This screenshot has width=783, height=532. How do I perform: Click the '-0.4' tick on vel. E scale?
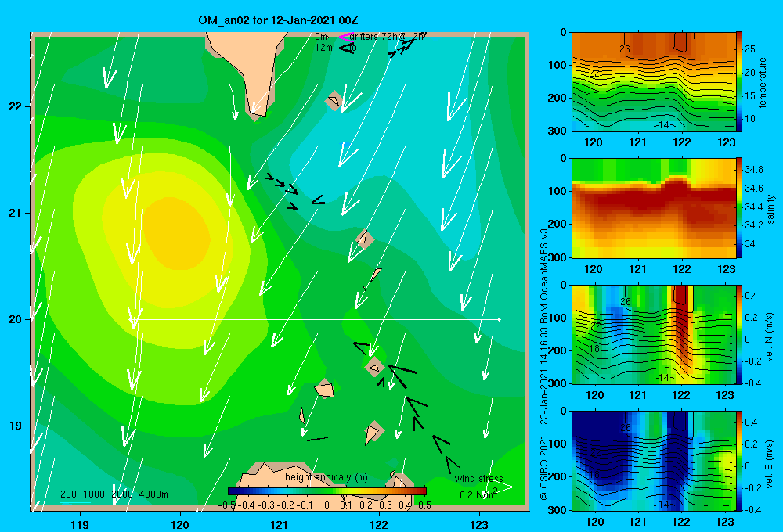pyautogui.click(x=753, y=509)
